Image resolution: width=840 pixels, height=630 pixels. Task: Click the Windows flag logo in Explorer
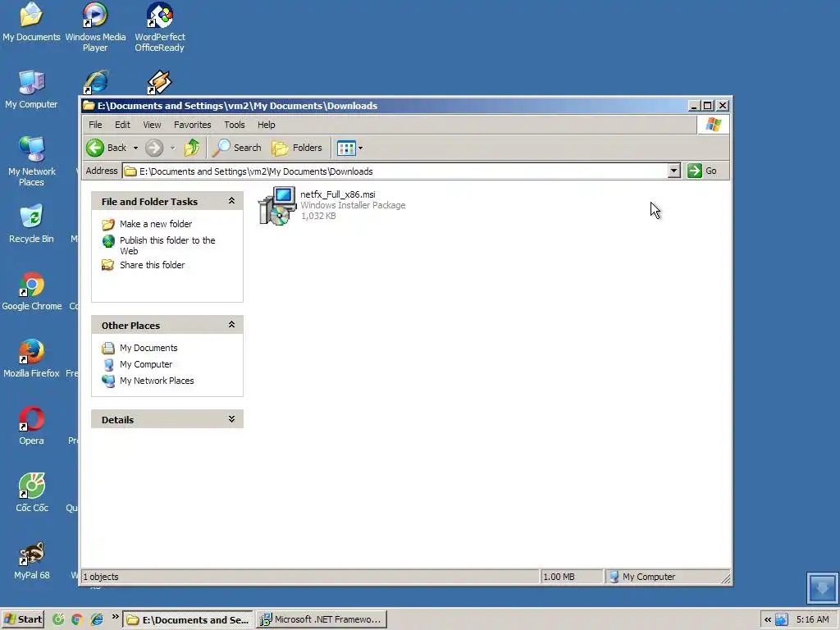click(713, 125)
